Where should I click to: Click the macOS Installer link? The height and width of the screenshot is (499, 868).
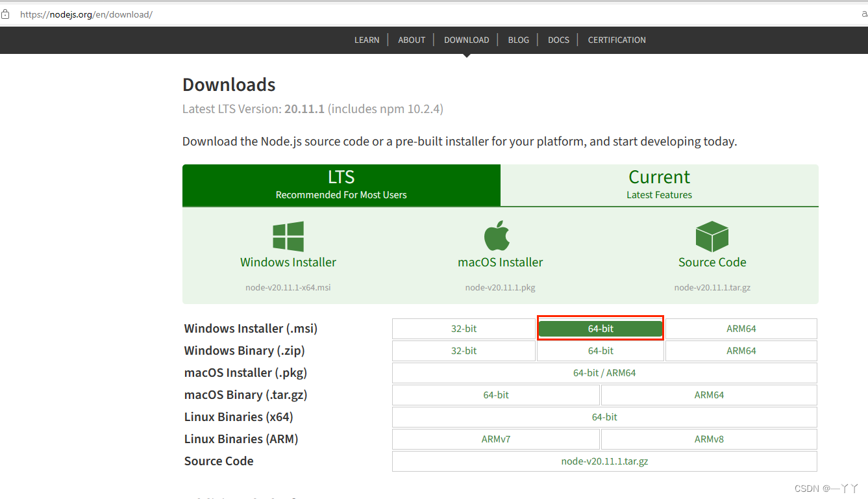501,262
